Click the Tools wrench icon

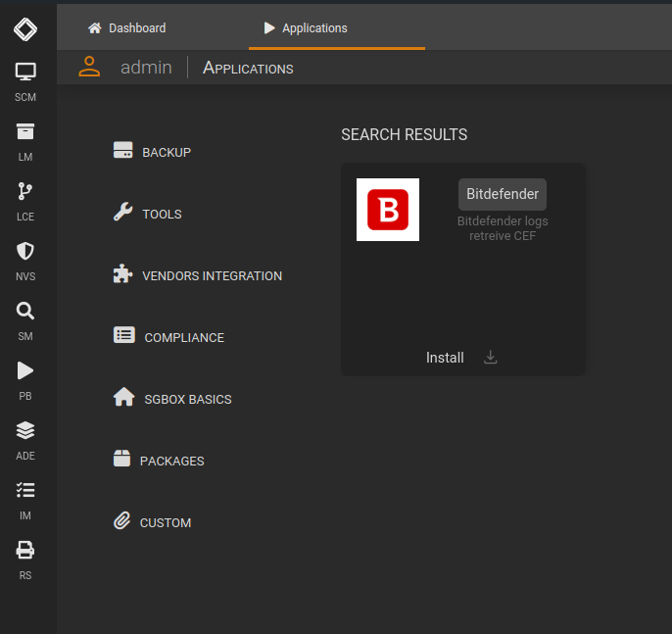tap(123, 212)
